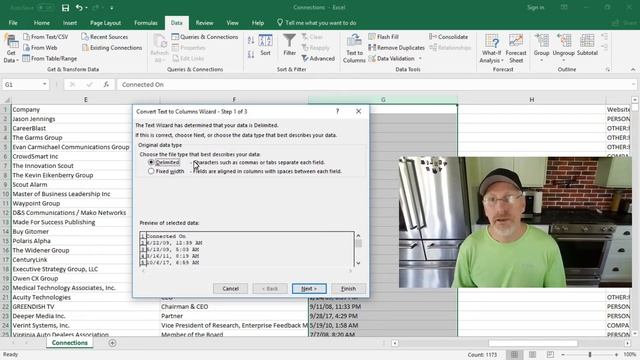Sort A to Z ascending
This screenshot has width=640, height=360.
(x=251, y=40)
